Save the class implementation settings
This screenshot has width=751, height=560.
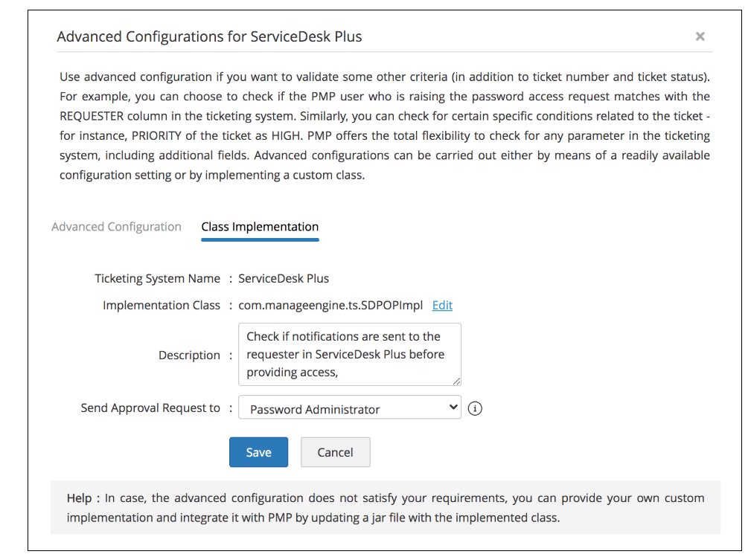(258, 452)
